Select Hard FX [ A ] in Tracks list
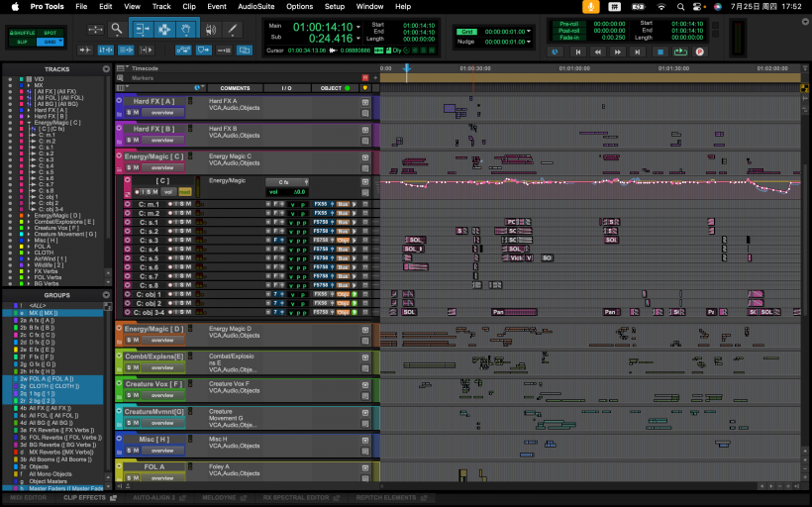Viewport: 812px width, 507px height. click(51, 110)
